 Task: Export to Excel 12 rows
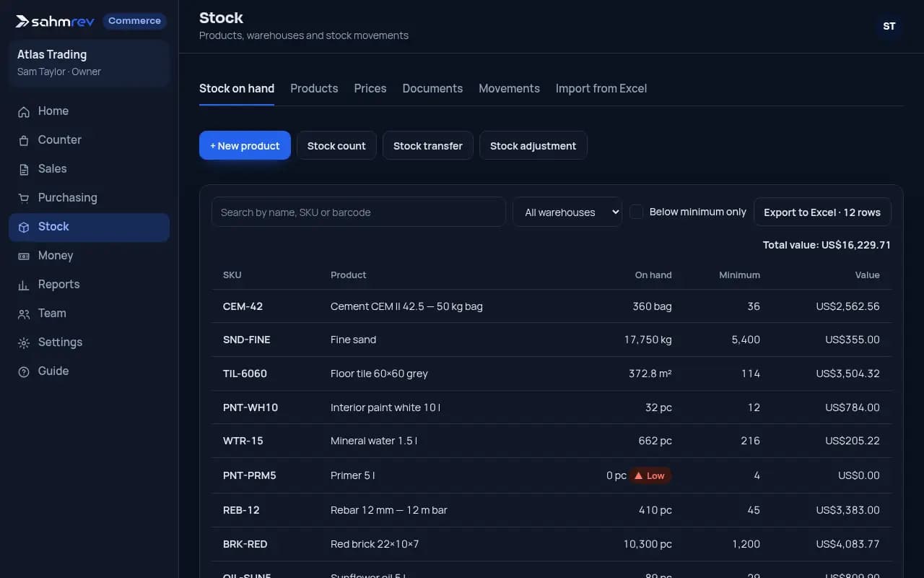coord(822,212)
